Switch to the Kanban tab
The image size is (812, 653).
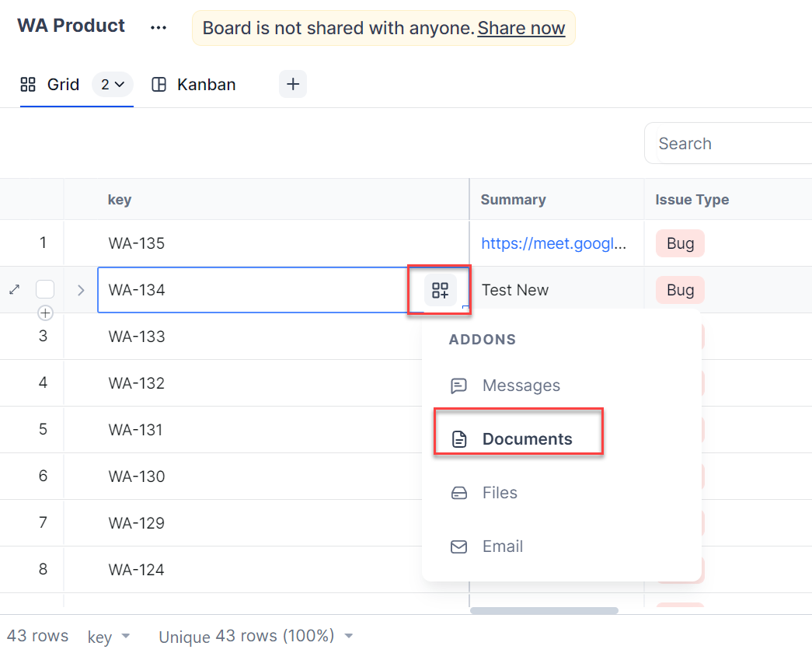[x=194, y=85]
